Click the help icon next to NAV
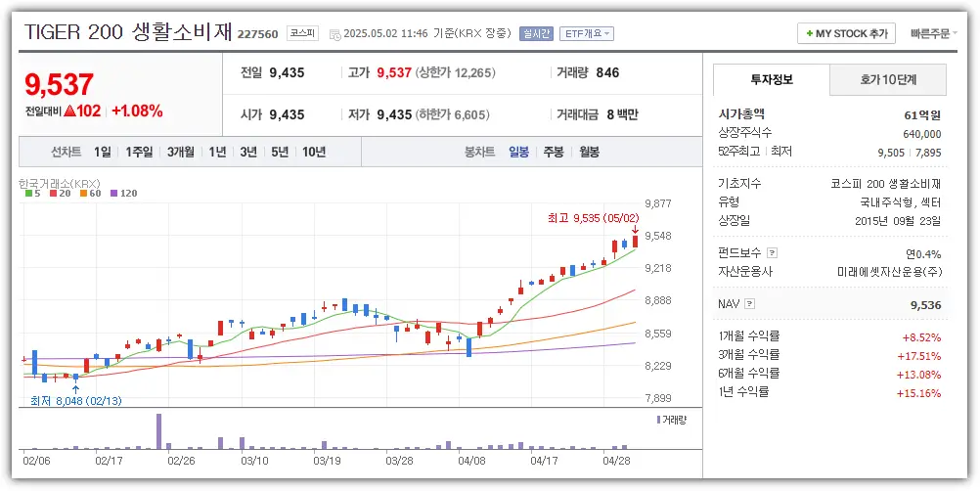 tap(750, 304)
